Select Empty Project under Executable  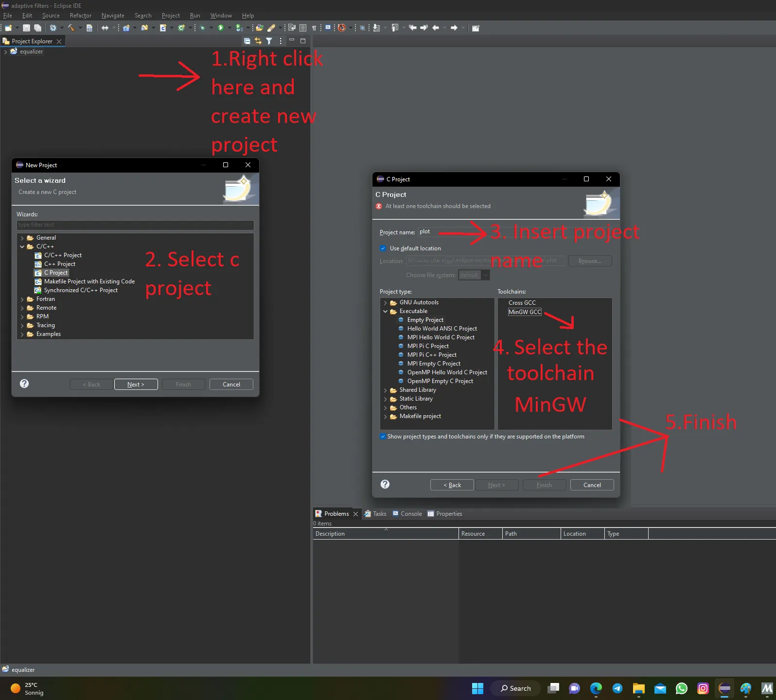coord(421,320)
